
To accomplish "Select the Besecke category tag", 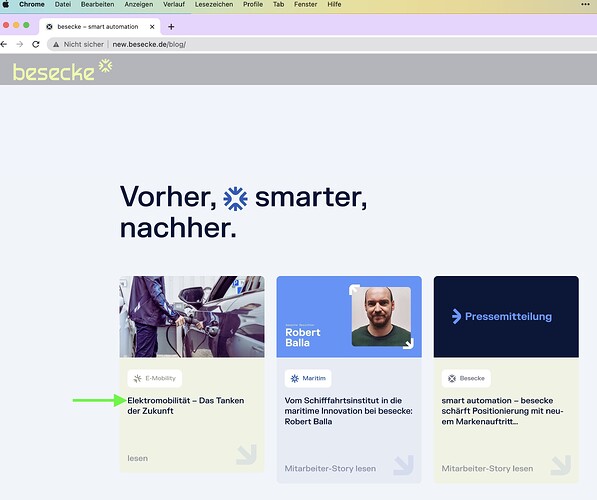I will pos(466,378).
